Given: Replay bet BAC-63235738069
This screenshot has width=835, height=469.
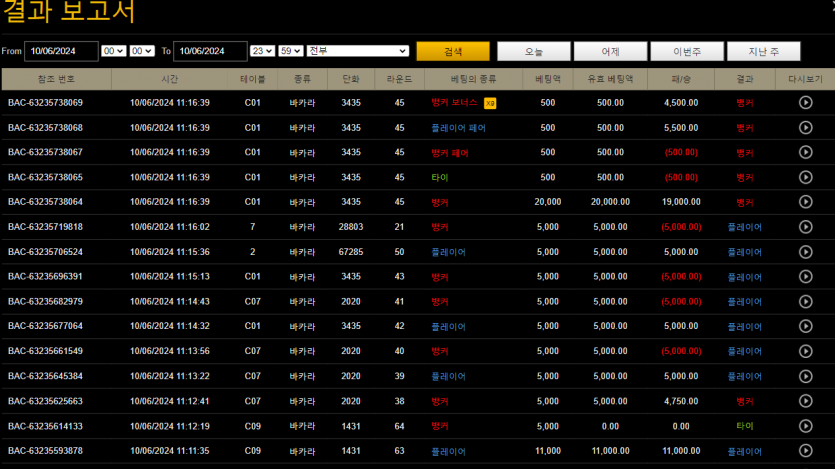Looking at the screenshot, I should [x=805, y=102].
